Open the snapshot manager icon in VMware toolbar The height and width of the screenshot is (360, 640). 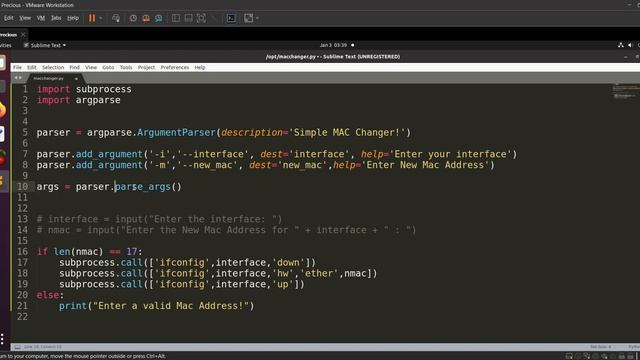158,18
